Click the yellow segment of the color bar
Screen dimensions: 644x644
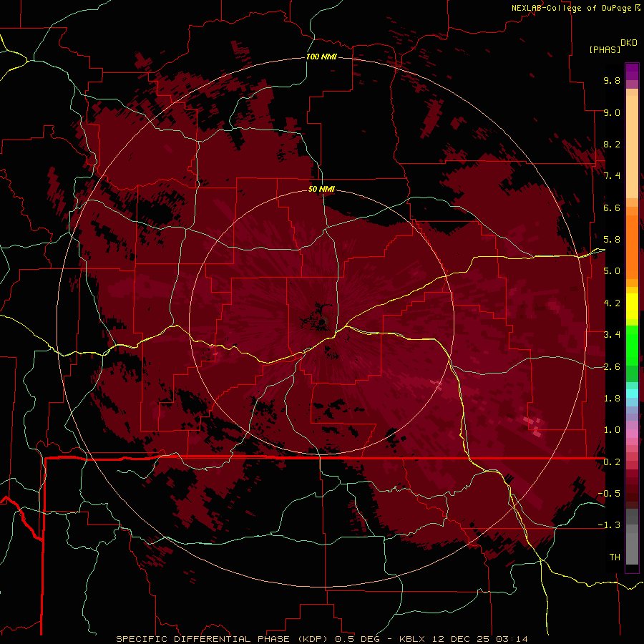coord(632,306)
